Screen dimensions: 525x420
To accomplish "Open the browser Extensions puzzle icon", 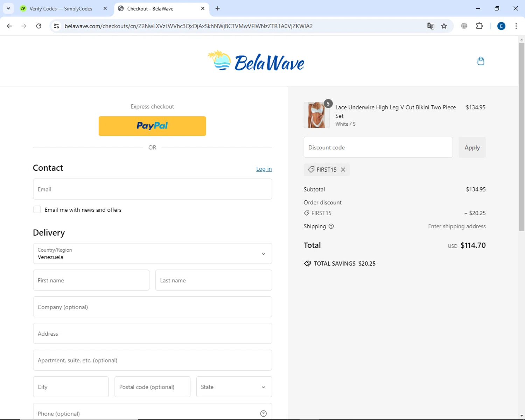I will tap(479, 26).
